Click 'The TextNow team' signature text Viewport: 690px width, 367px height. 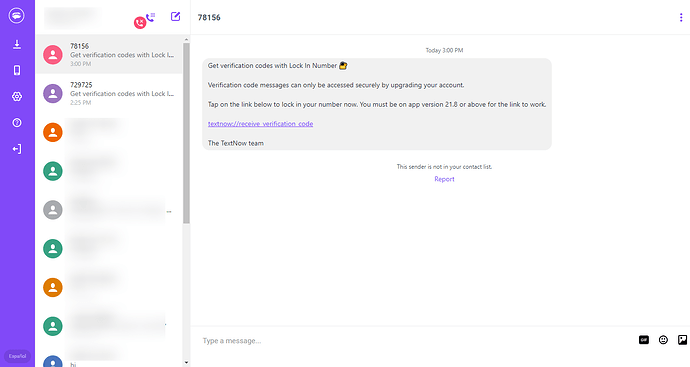tap(236, 143)
